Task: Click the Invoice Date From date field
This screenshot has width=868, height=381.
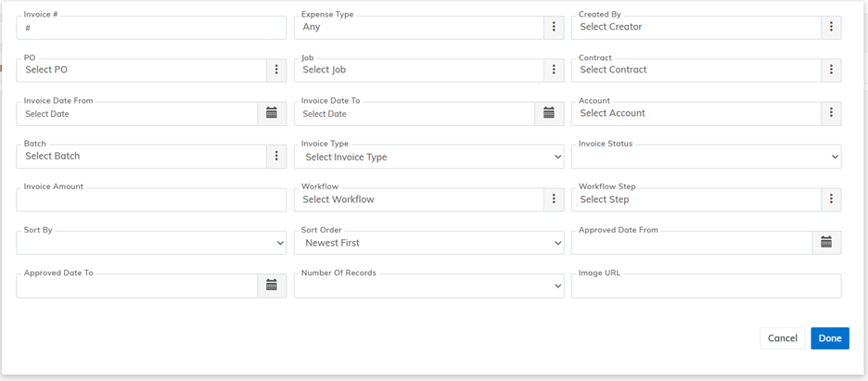Action: pos(137,113)
